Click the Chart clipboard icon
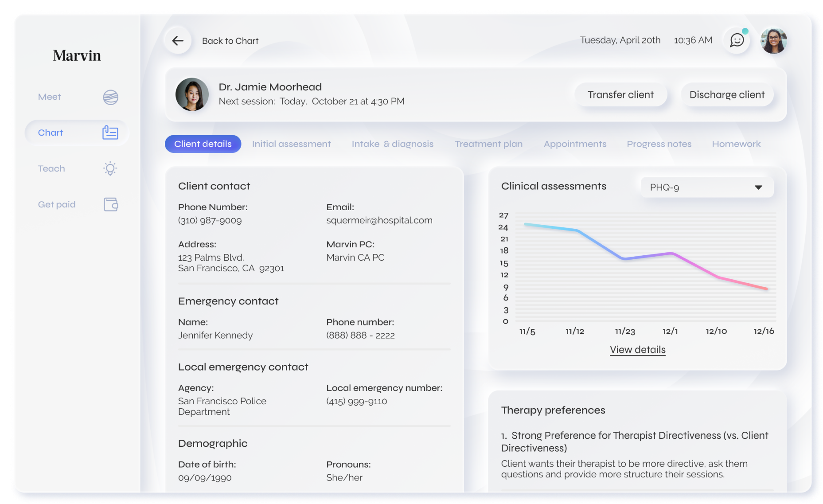 click(x=110, y=133)
